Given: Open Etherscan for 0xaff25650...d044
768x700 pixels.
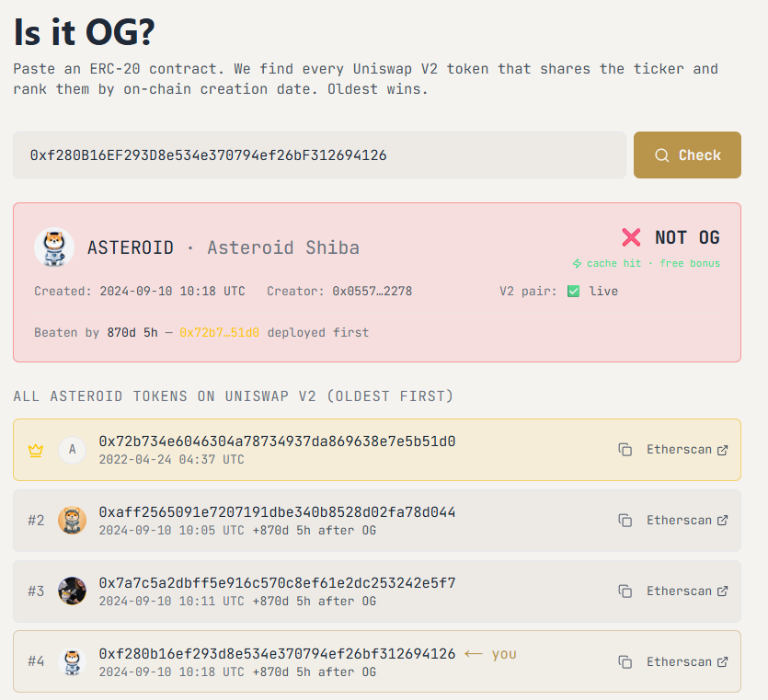Looking at the screenshot, I should pos(687,521).
